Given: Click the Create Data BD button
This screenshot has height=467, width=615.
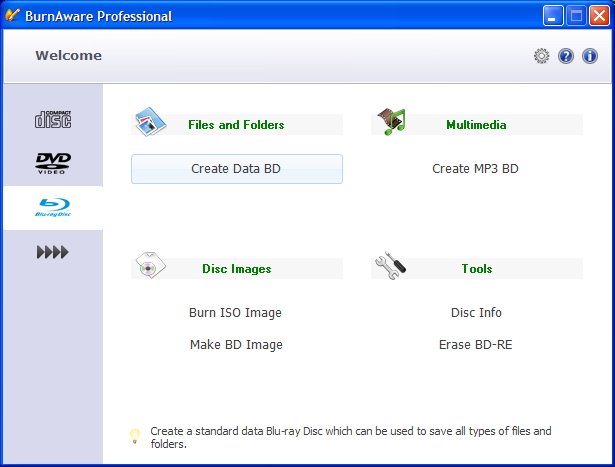Looking at the screenshot, I should click(237, 169).
